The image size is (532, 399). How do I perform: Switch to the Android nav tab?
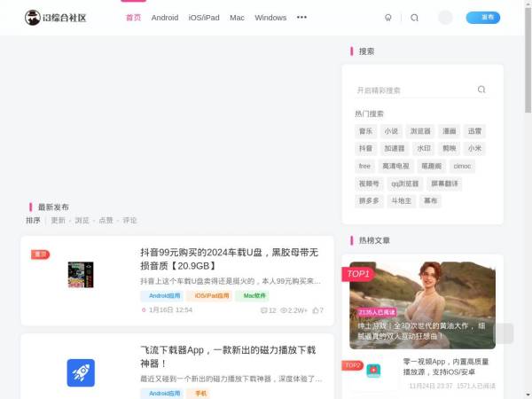[x=165, y=18]
